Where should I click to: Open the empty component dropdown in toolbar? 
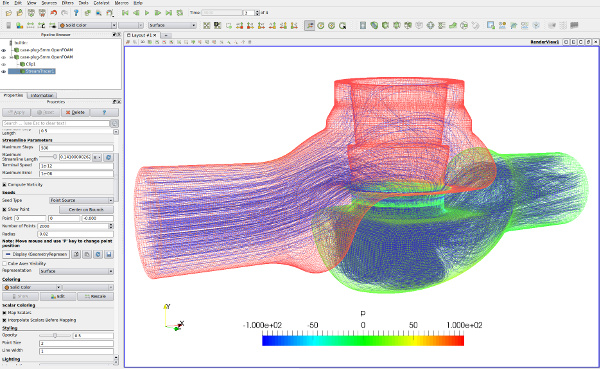[x=131, y=25]
